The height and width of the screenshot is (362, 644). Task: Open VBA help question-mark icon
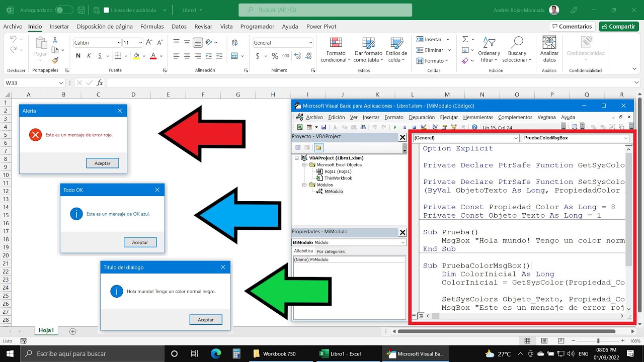474,127
